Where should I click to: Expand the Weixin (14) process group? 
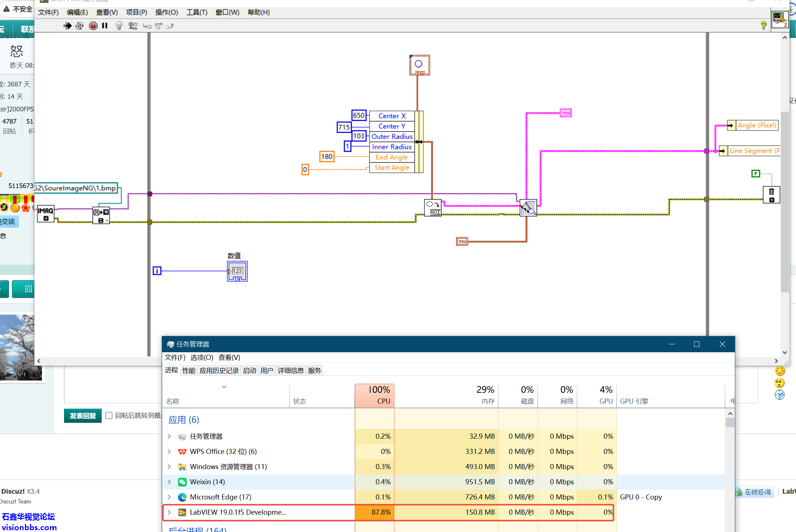click(x=169, y=482)
